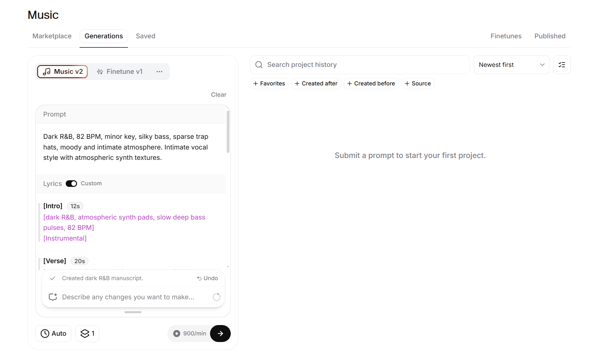Add the Created after filter
This screenshot has height=364, width=593.
316,84
